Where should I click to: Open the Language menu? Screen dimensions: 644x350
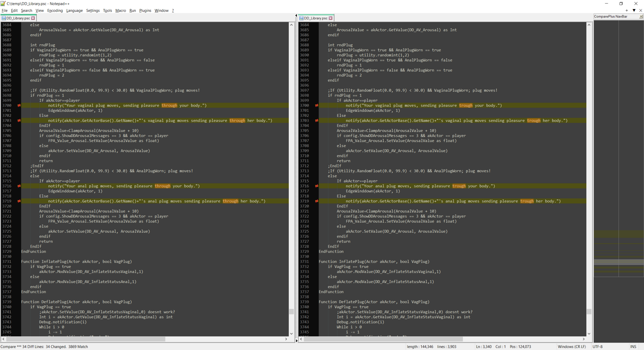(74, 10)
